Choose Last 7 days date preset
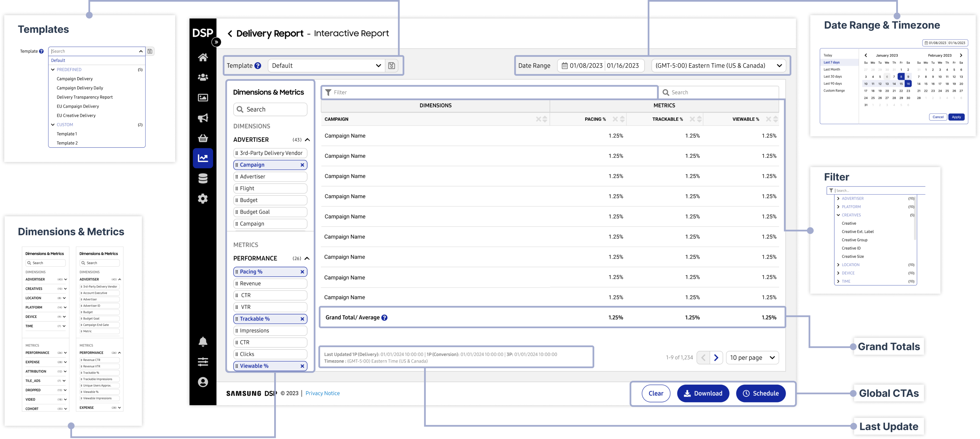 coord(831,62)
